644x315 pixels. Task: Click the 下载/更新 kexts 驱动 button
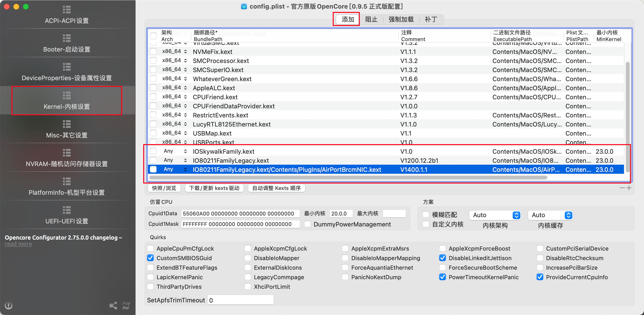pos(214,188)
